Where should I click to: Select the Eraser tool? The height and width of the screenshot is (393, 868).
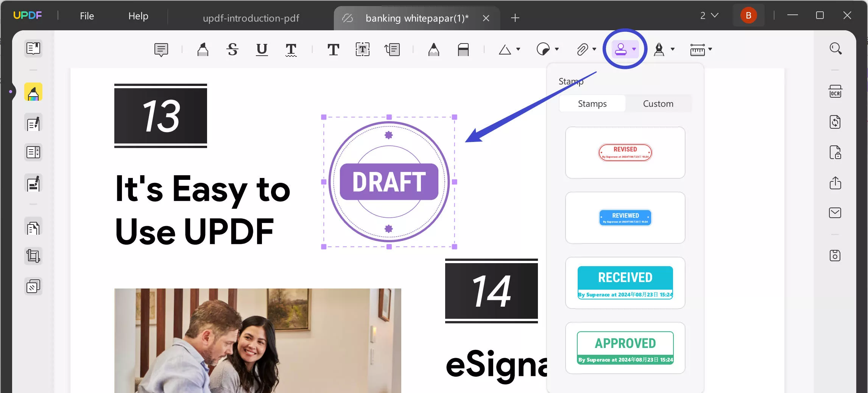click(x=463, y=50)
